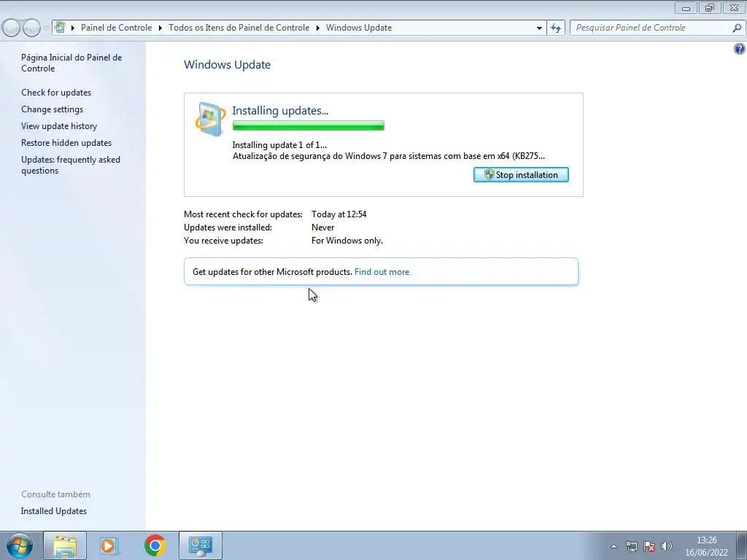Click the Show desktop button
Viewport: 747px width, 560px height.
point(741,545)
